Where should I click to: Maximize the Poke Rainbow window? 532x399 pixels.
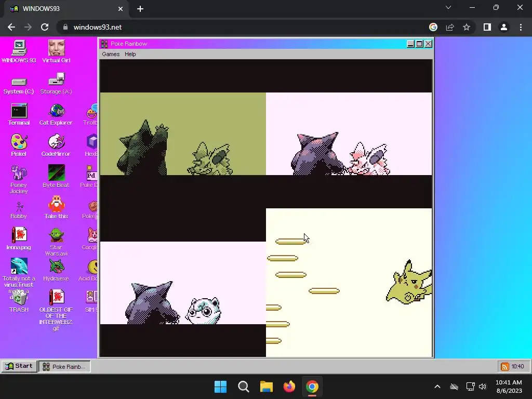pyautogui.click(x=419, y=44)
